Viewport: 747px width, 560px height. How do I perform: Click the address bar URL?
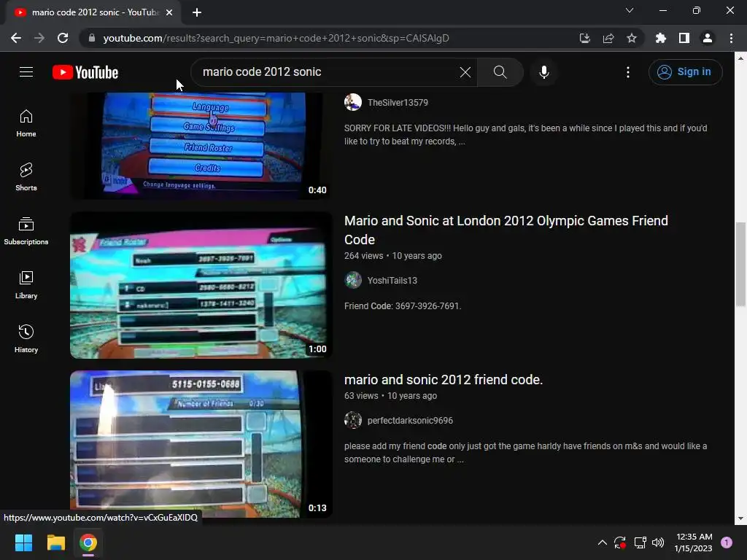276,38
